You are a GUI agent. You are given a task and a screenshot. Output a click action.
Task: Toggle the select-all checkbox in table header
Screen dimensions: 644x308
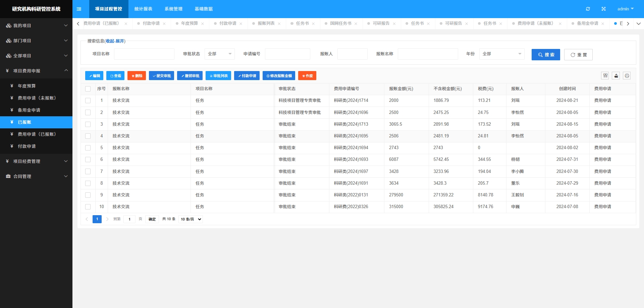[x=88, y=89]
